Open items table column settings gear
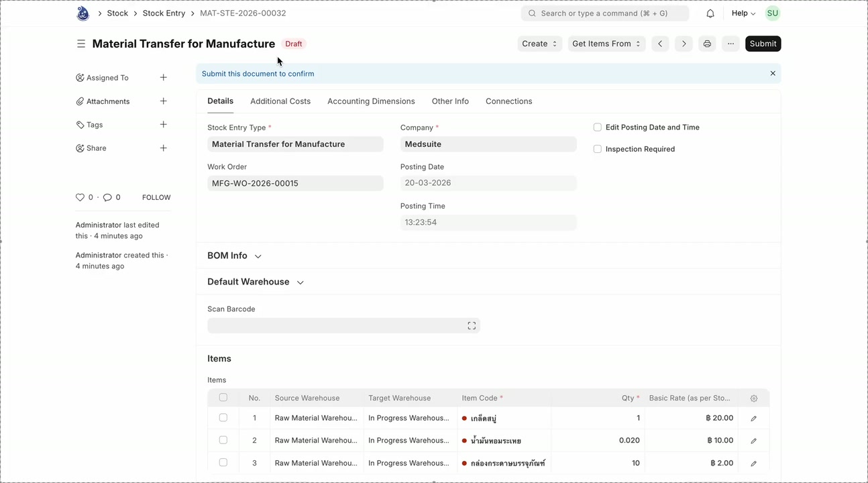Image resolution: width=868 pixels, height=483 pixels. [x=754, y=398]
